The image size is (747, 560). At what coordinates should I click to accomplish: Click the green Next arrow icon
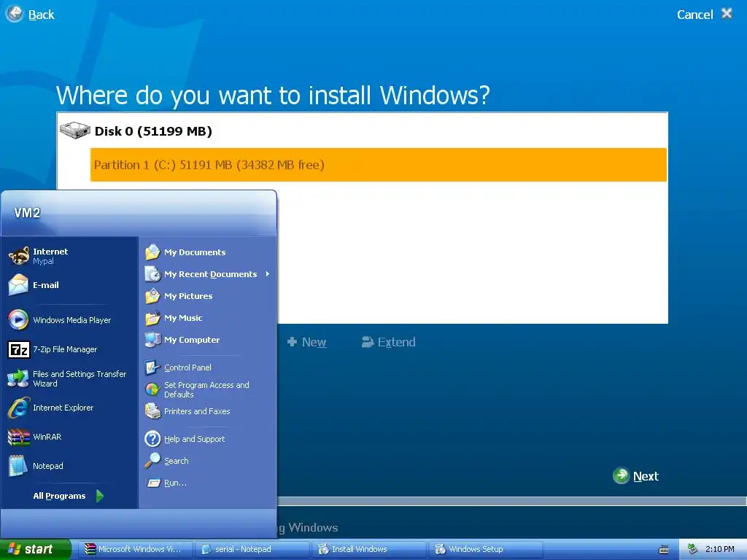tap(622, 475)
